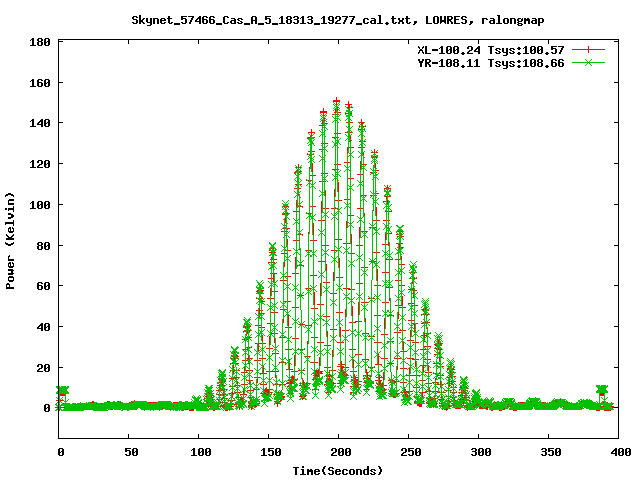Click the 250 tick label on the time axis

pos(411,452)
